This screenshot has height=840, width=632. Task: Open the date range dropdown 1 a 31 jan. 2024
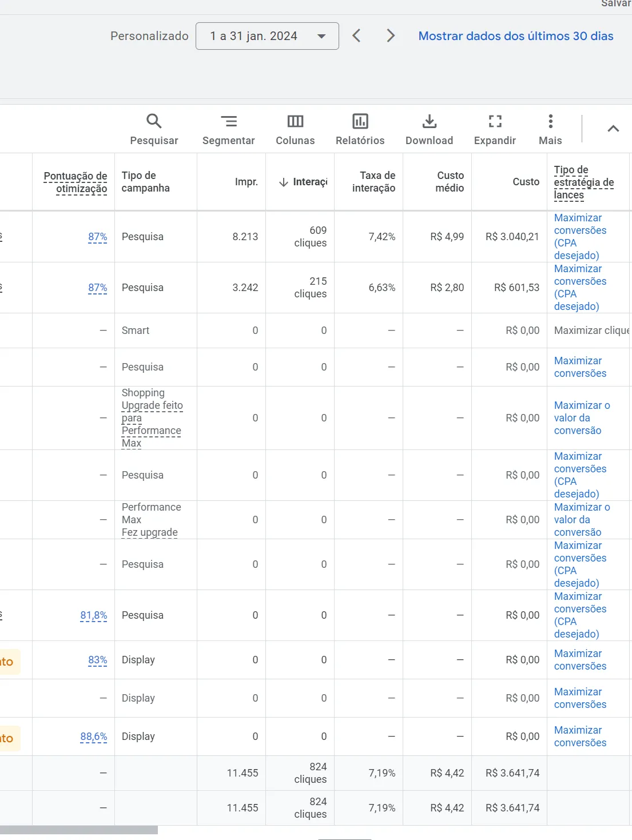pyautogui.click(x=267, y=36)
